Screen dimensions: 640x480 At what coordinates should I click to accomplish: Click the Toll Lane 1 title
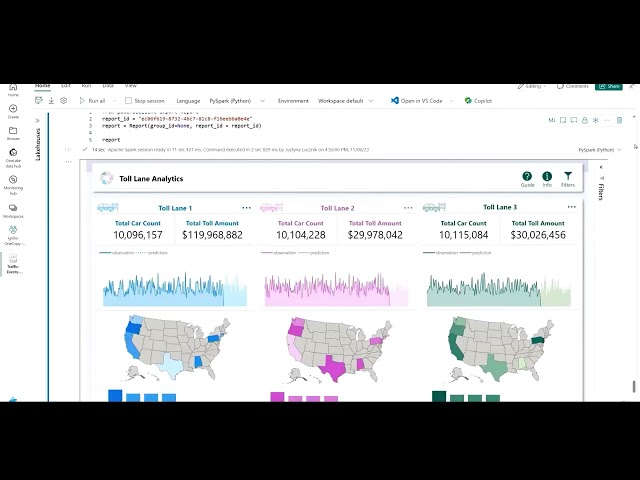pos(175,208)
